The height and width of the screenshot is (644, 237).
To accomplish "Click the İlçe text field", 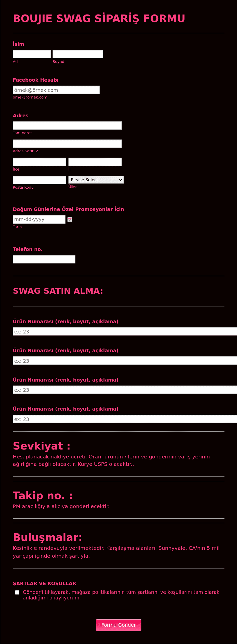I will point(39,162).
